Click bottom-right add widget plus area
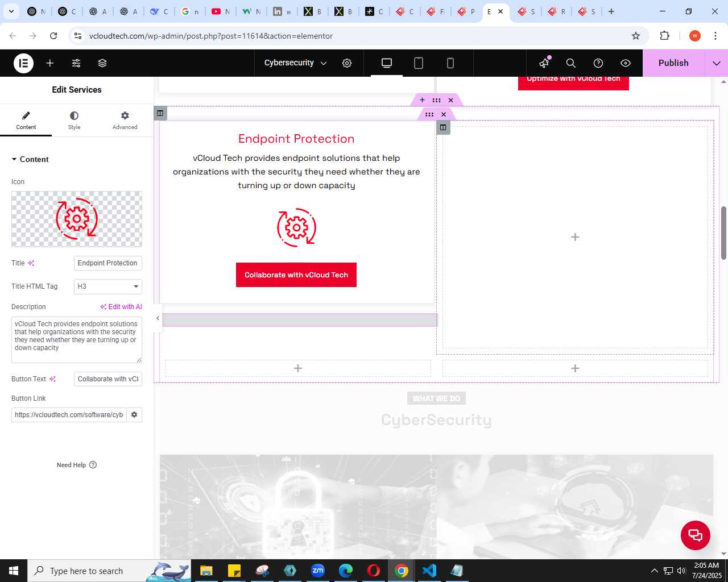Image resolution: width=728 pixels, height=582 pixels. pos(575,368)
